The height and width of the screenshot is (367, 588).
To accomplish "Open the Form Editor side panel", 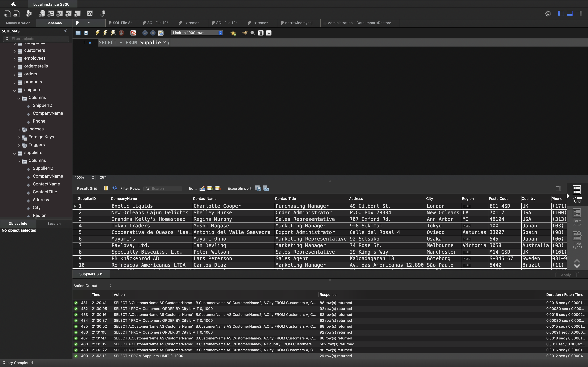I will click(577, 217).
